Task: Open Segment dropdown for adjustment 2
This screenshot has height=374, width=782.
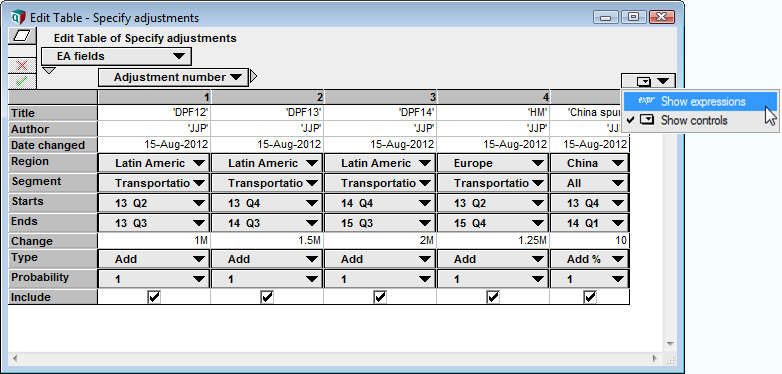Action: (267, 183)
